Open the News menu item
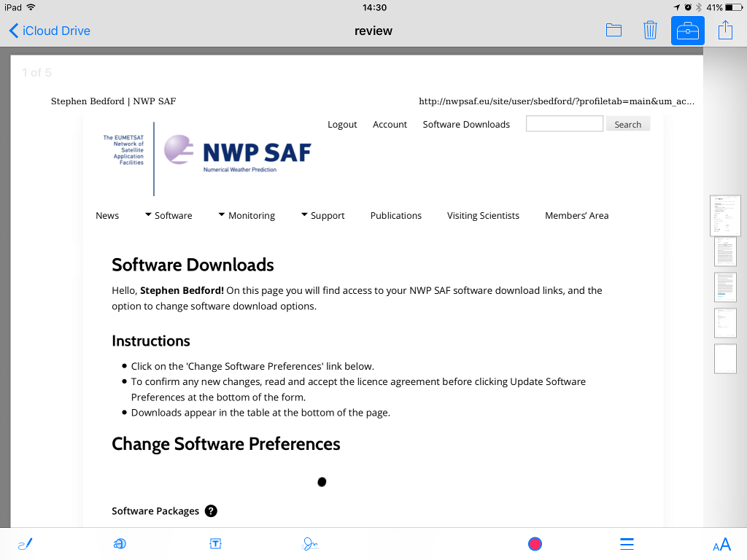Screen dimensions: 747x560 tap(107, 215)
